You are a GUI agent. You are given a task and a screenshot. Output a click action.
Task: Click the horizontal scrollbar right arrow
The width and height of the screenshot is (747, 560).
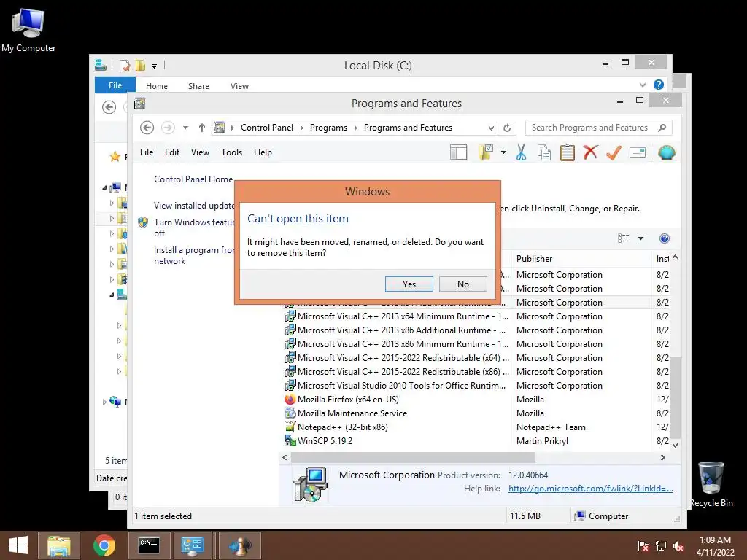[x=662, y=458]
